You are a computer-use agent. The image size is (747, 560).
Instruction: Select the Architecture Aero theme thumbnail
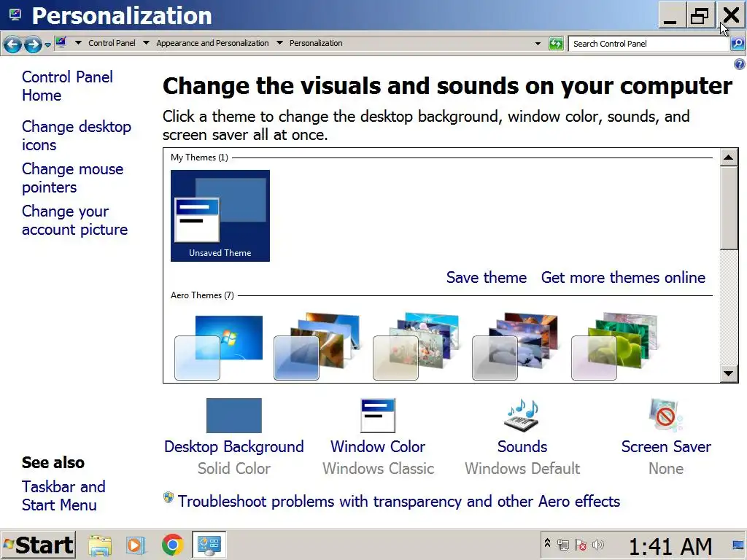click(x=317, y=346)
